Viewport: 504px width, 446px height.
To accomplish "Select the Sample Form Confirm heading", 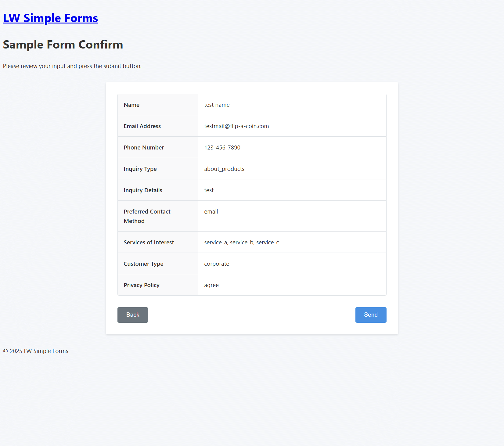I will pos(63,45).
